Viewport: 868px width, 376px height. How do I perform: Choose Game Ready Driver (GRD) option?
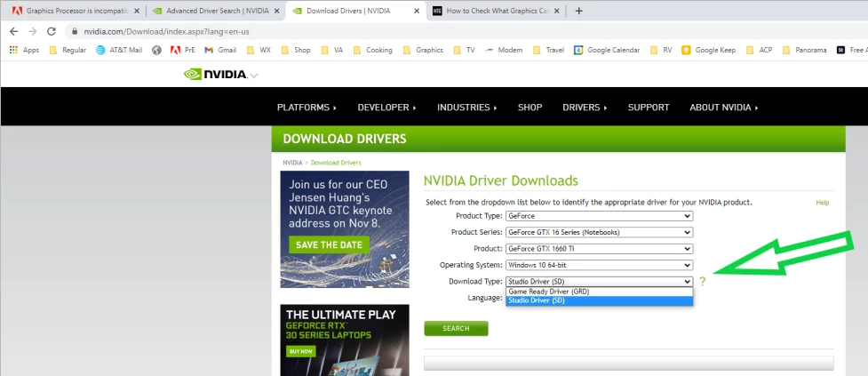point(599,292)
